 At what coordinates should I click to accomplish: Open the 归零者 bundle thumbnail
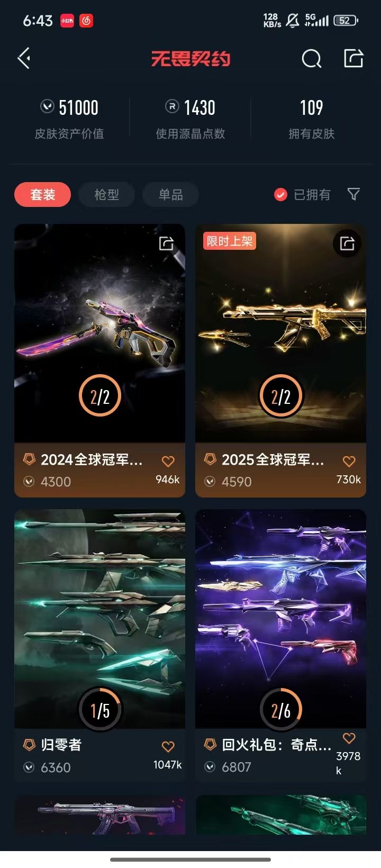pos(100,619)
